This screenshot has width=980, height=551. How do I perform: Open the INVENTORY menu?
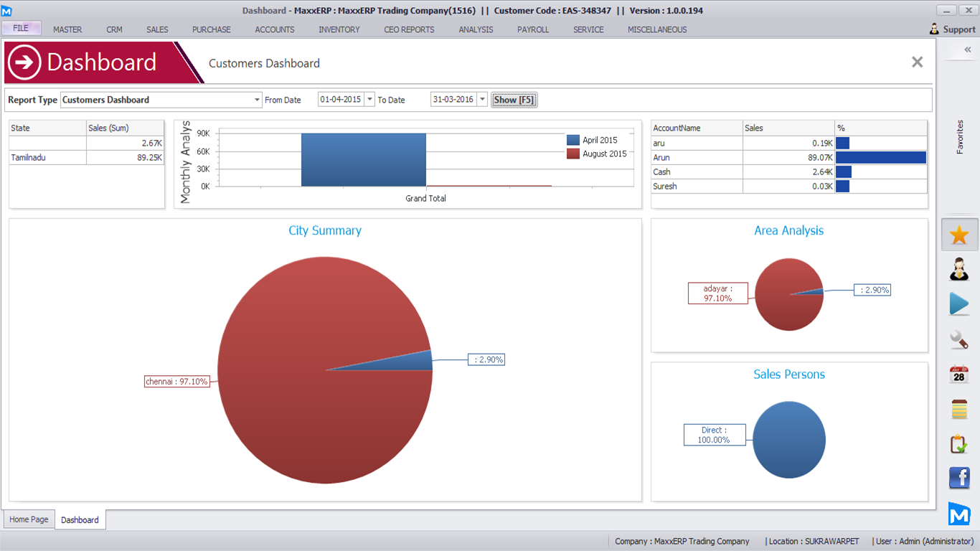point(339,29)
